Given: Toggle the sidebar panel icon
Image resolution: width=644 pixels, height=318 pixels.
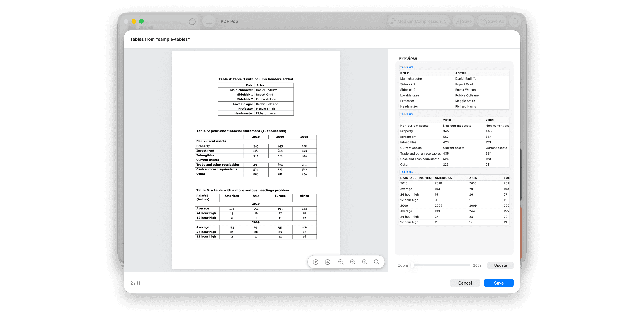Looking at the screenshot, I should [x=209, y=22].
